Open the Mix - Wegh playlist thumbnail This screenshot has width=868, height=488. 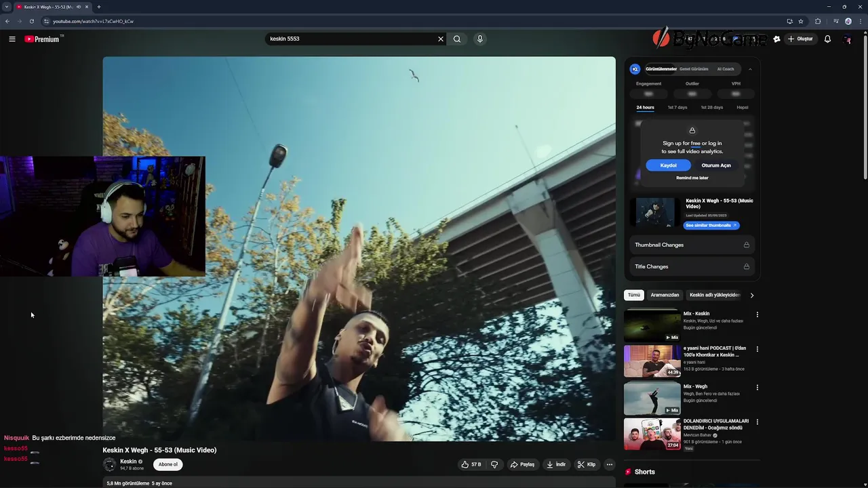[652, 399]
